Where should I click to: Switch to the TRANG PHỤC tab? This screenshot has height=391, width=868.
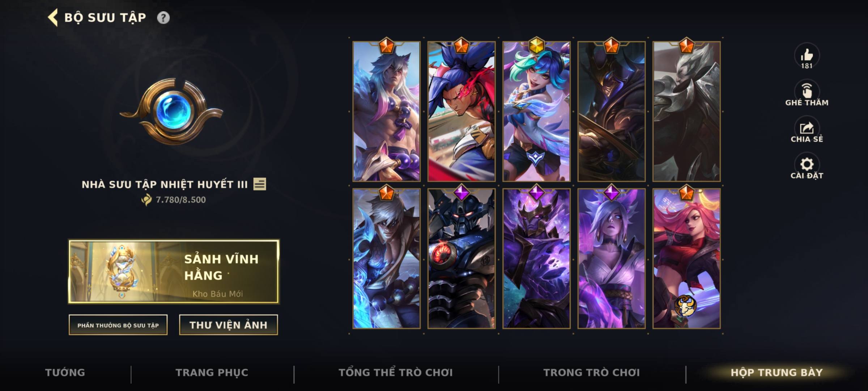click(x=212, y=373)
